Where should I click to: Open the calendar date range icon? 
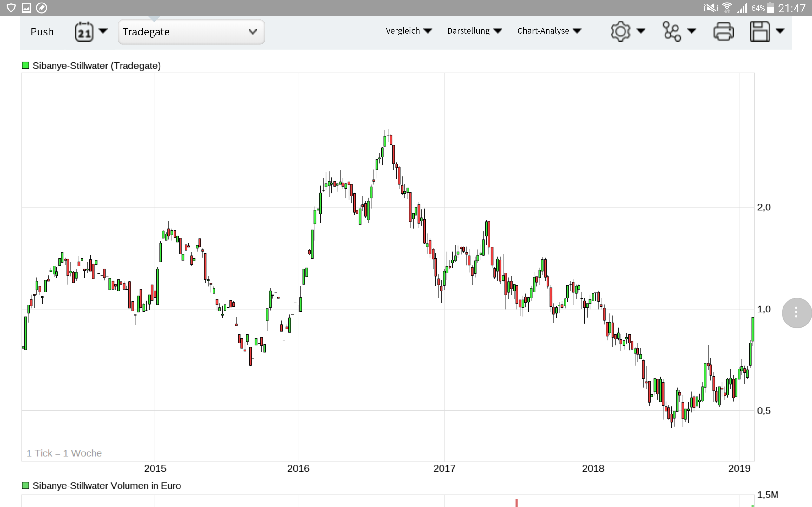84,32
